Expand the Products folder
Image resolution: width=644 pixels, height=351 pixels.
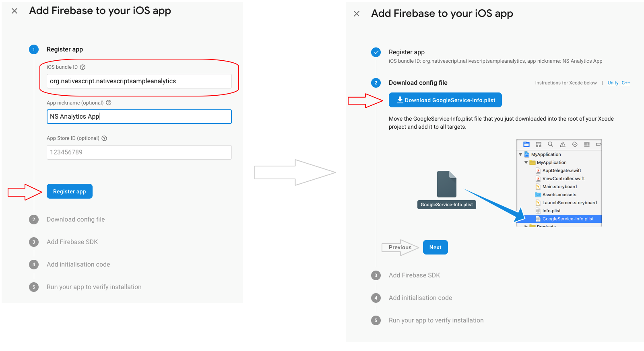[526, 226]
